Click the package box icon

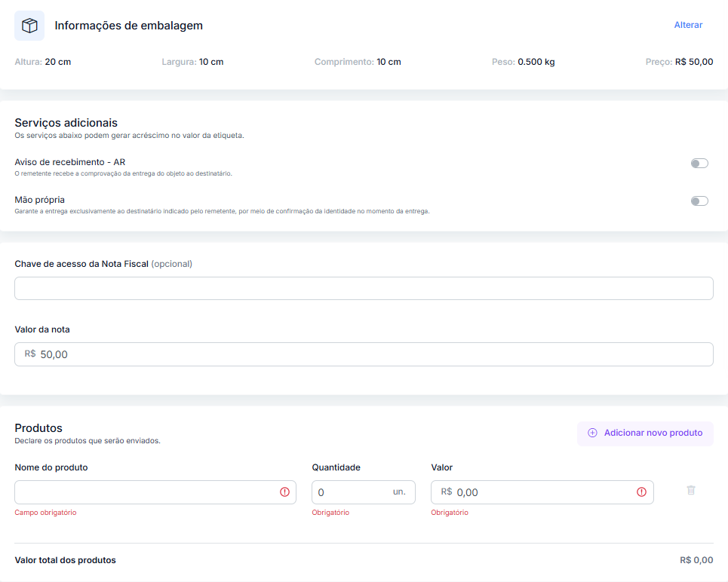[29, 26]
